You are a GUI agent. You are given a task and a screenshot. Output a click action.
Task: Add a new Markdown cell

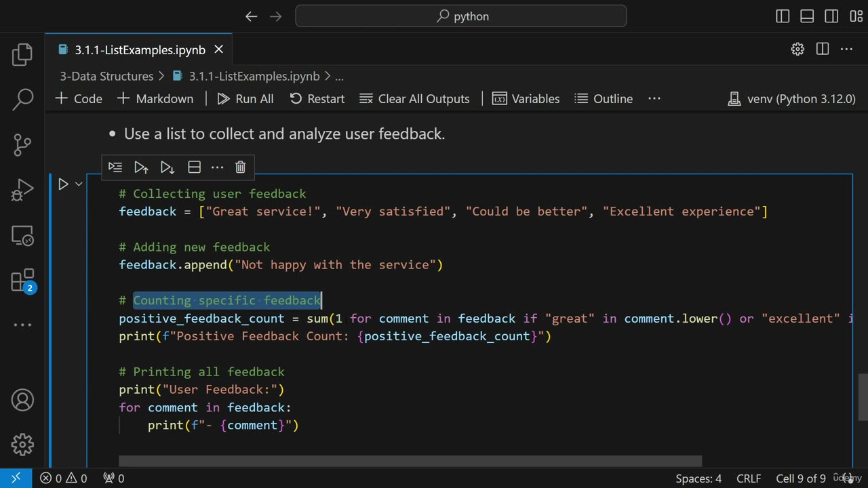(x=155, y=98)
